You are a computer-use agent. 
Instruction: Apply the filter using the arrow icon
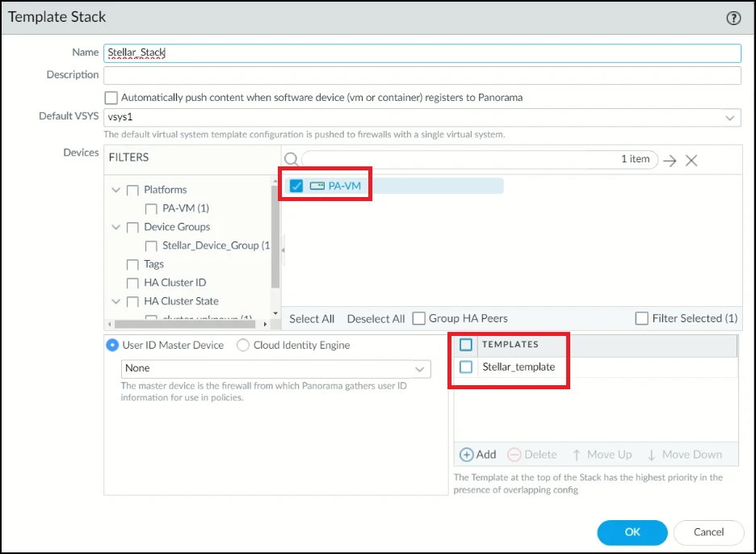(x=670, y=160)
